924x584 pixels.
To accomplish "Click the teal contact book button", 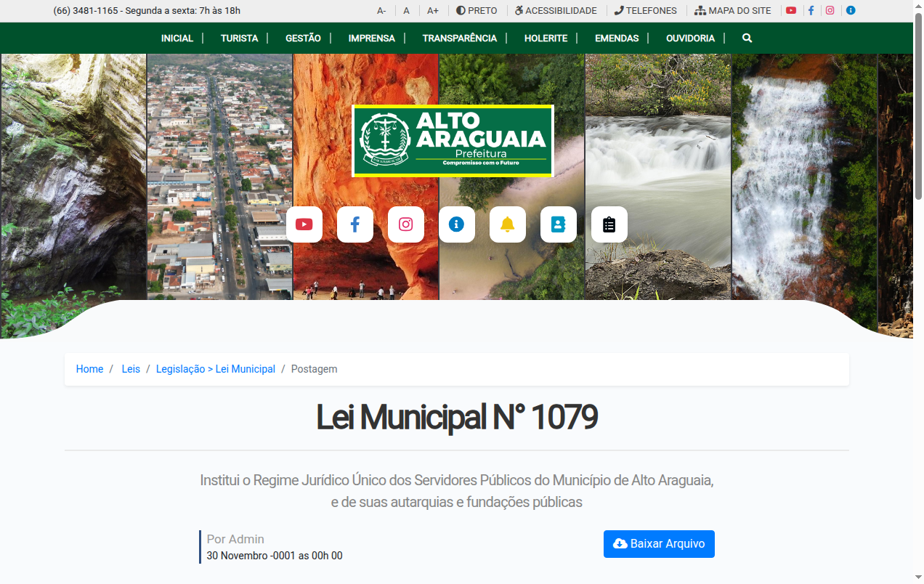I will tap(559, 224).
